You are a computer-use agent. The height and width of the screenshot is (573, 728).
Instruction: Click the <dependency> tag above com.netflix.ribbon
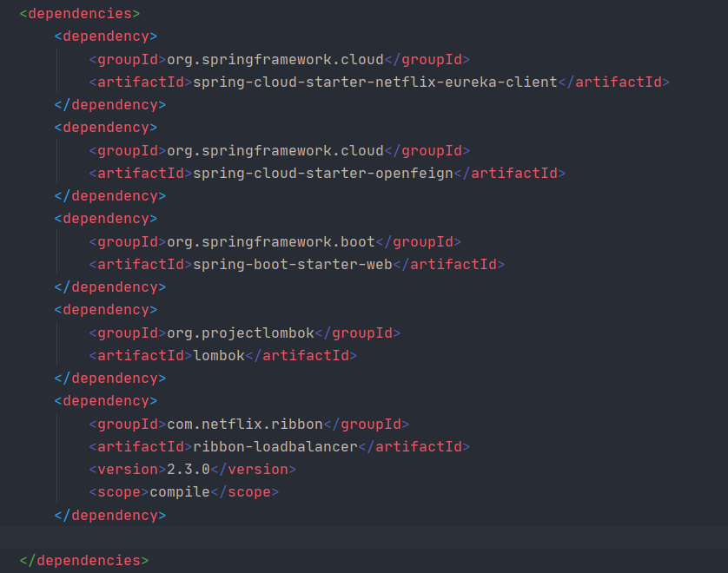106,401
